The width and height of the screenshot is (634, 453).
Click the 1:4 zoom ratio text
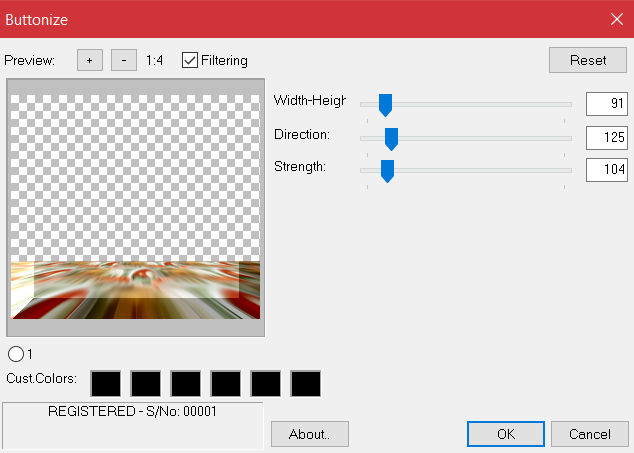[154, 61]
